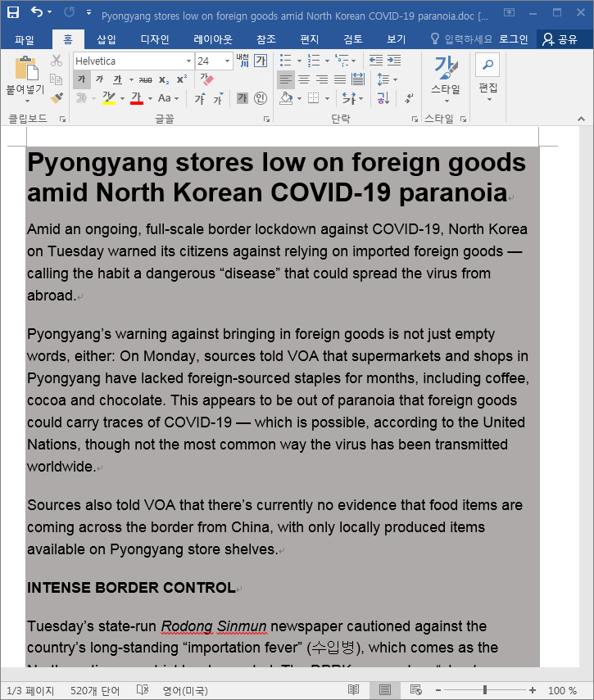Toggle Align Right paragraph alignment
Image resolution: width=594 pixels, height=700 pixels.
[322, 79]
